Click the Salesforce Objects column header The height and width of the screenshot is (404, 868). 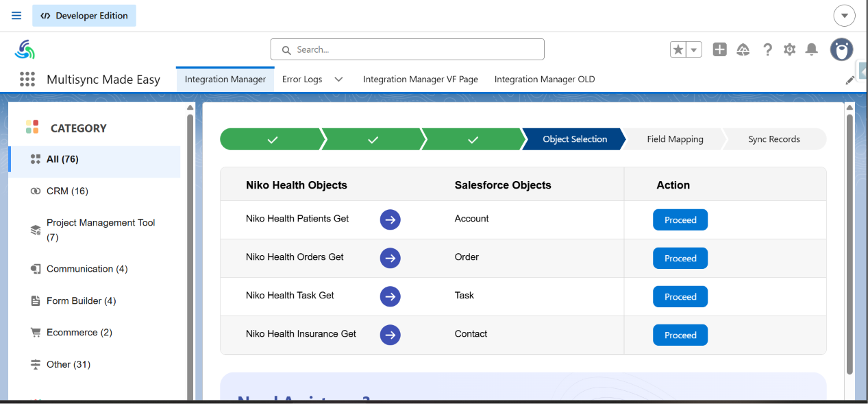503,185
